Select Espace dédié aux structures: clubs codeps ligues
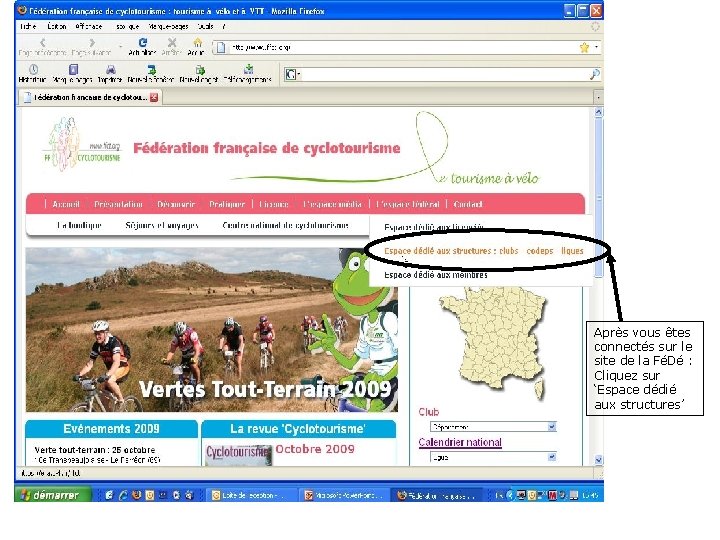Viewport: 720px width, 540px height. pos(484,251)
